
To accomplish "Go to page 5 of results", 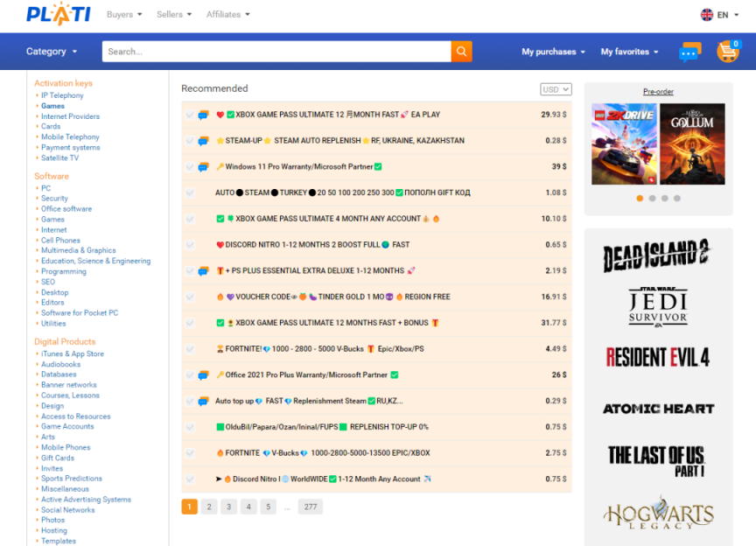I will coord(268,507).
